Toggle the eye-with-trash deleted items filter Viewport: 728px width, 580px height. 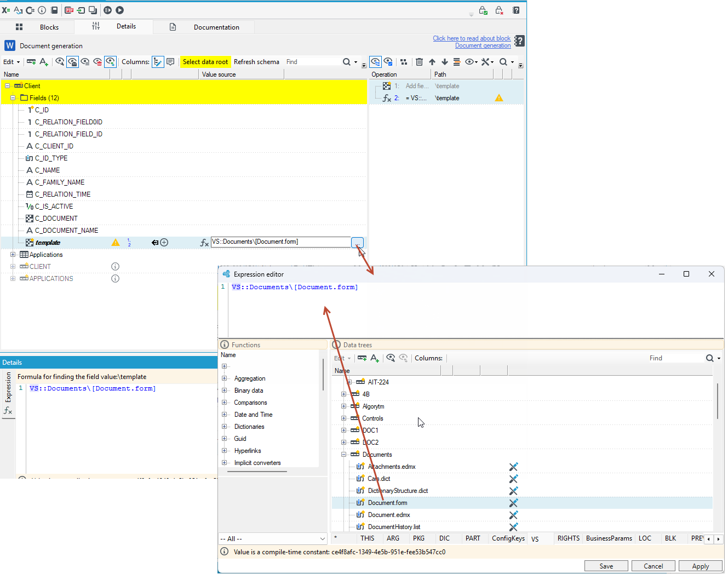pos(98,62)
